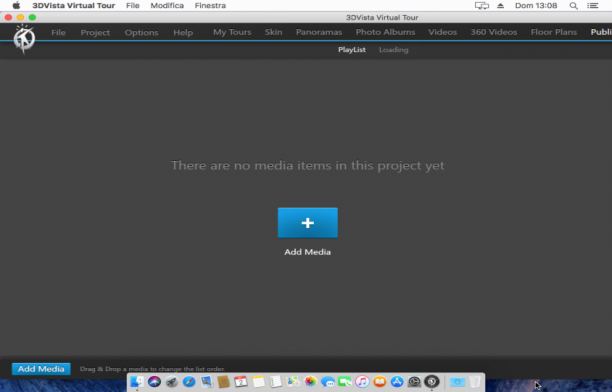Open Maps from the dock
This screenshot has width=612, height=392.
[293, 381]
